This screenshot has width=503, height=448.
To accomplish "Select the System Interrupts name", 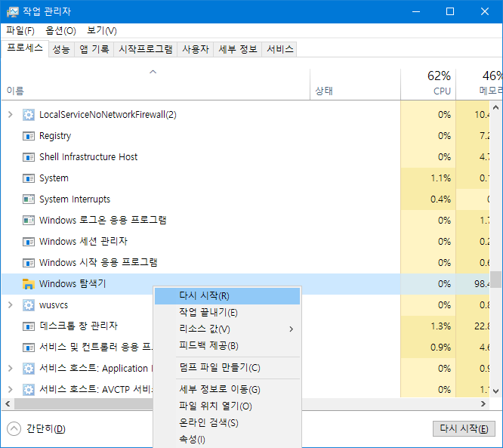I will point(75,199).
